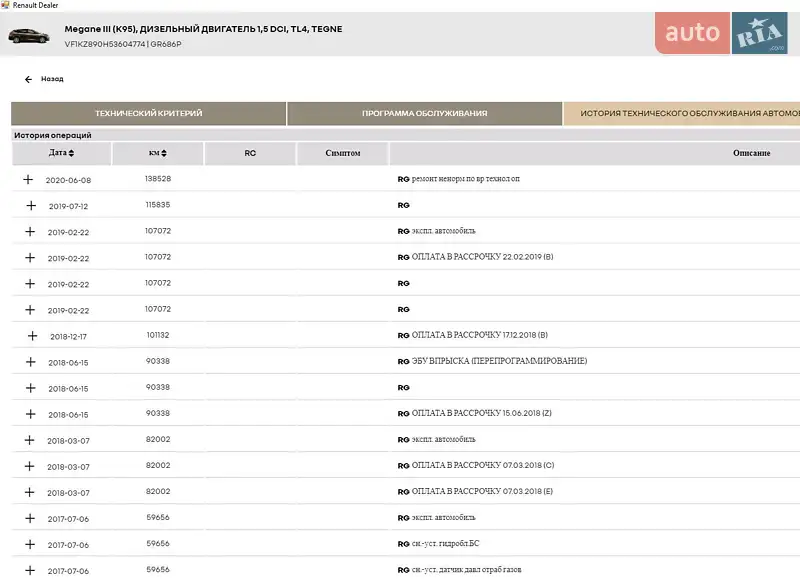This screenshot has width=800, height=581.
Task: Switch to the ПРОГРАММА ОБСЛУЖИВАНИЯ tab
Action: click(x=424, y=114)
